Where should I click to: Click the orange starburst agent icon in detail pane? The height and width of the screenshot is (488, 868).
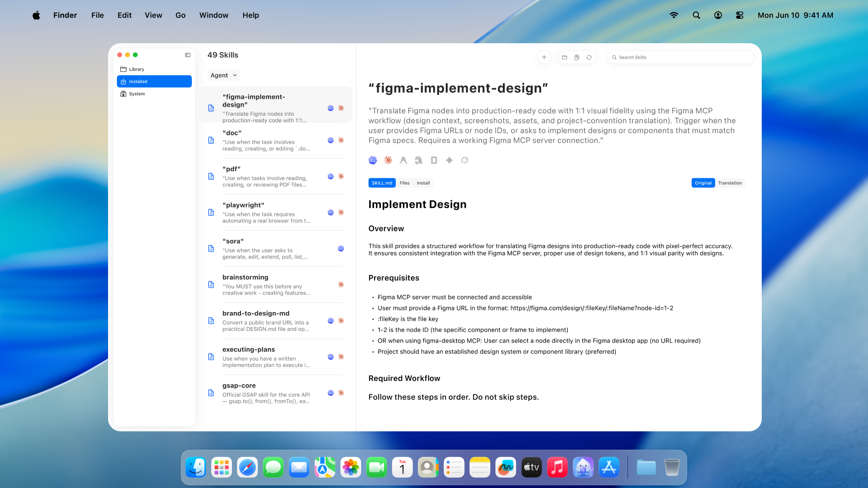[388, 160]
